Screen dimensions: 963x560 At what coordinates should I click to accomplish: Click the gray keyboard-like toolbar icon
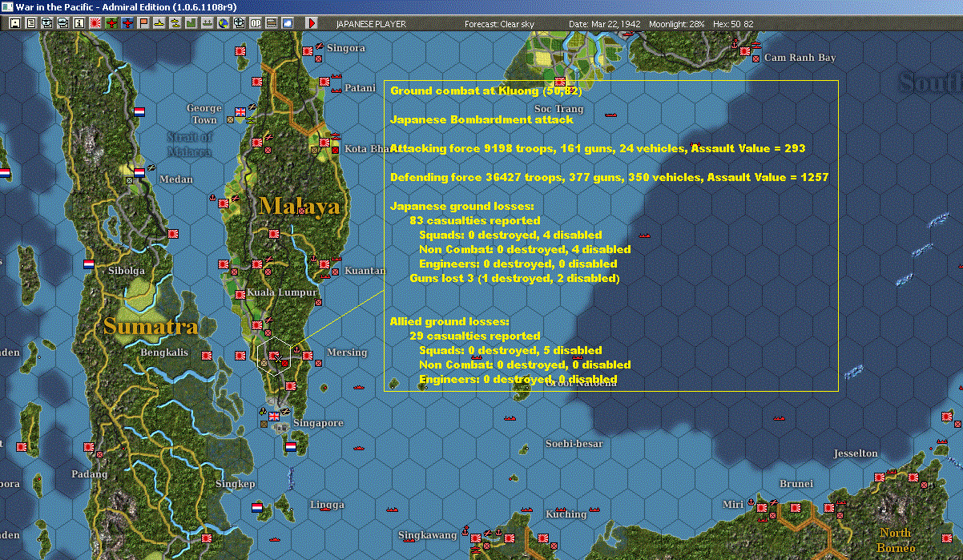pos(272,23)
